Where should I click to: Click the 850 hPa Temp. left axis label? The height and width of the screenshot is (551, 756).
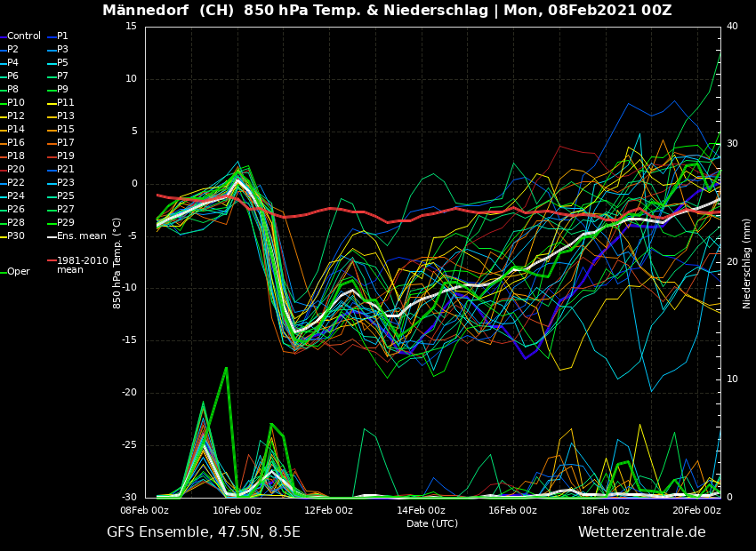coord(117,263)
